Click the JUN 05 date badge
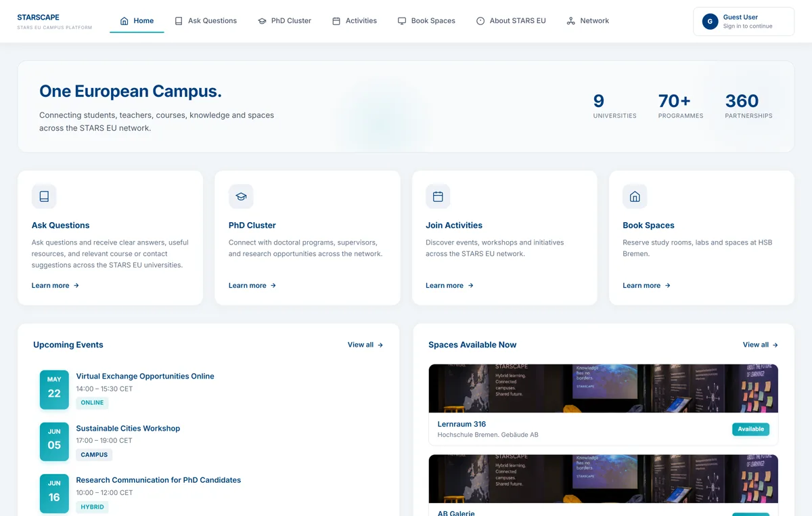This screenshot has width=812, height=516. 54,442
